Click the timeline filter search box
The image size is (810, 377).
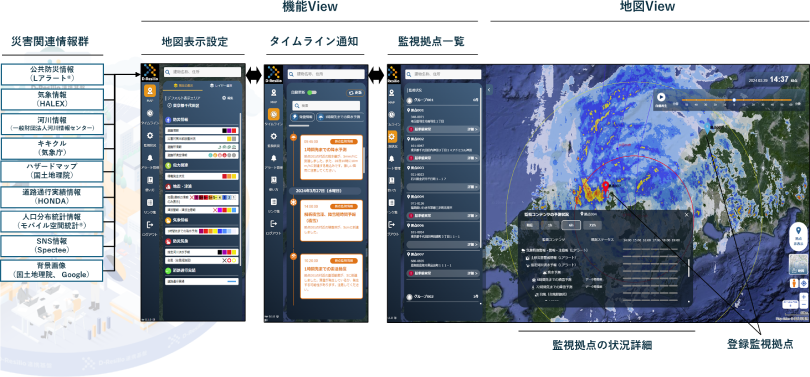tap(326, 105)
